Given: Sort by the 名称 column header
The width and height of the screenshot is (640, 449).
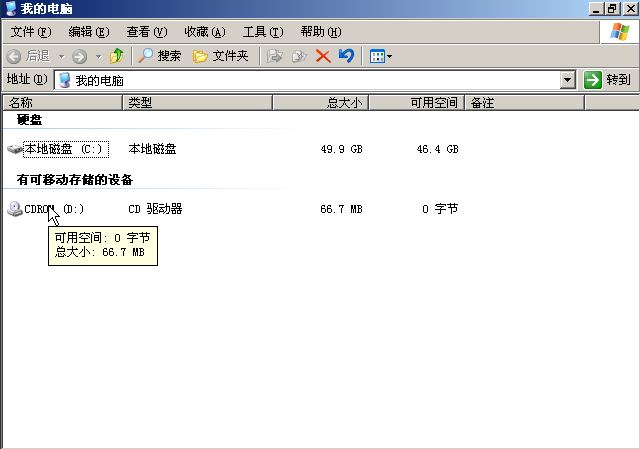Looking at the screenshot, I should click(x=62, y=102).
